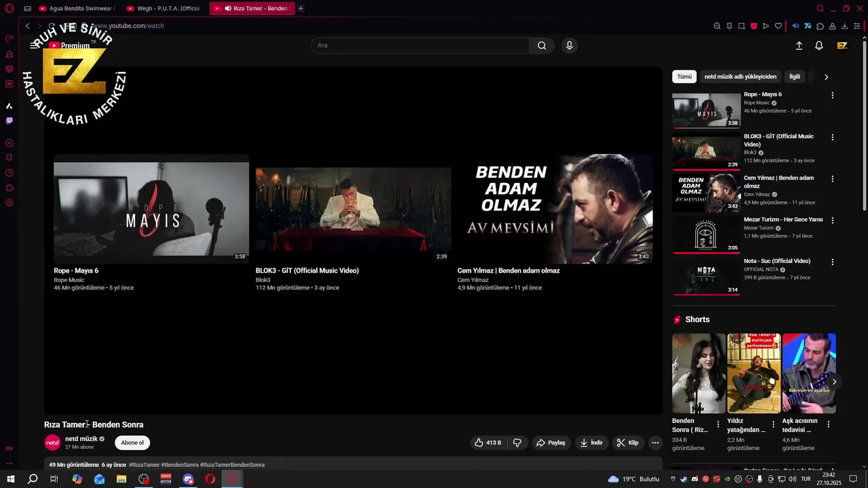Open more actions ellipsis beside Klip
868x488 pixels.
click(x=655, y=443)
